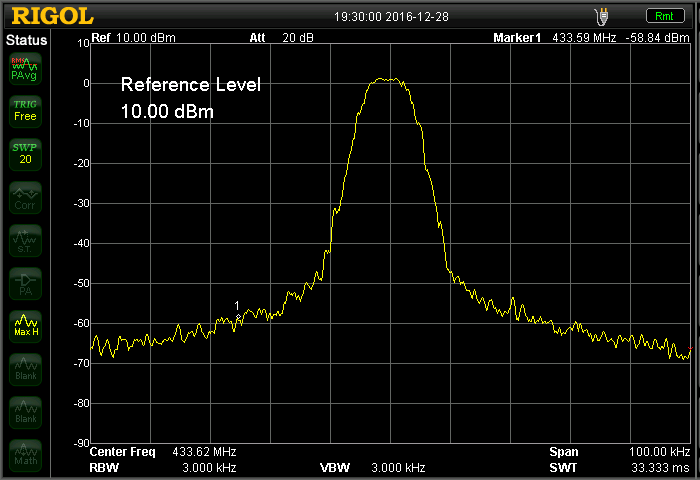Click the Math trace status icon
Viewport: 700px width, 480px height.
click(25, 455)
